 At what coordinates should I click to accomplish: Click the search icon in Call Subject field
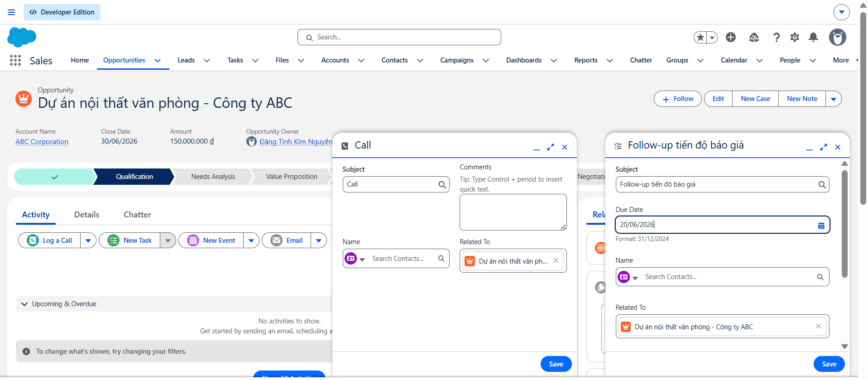tap(442, 184)
